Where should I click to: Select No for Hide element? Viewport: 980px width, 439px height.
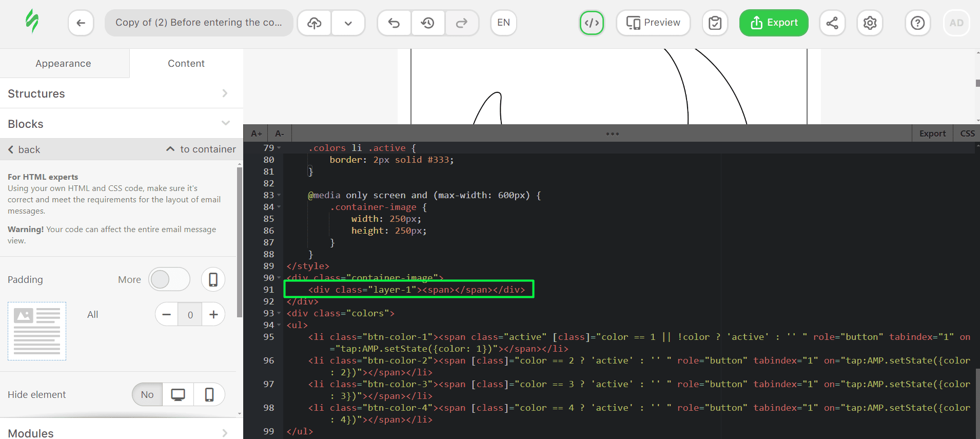[147, 394]
